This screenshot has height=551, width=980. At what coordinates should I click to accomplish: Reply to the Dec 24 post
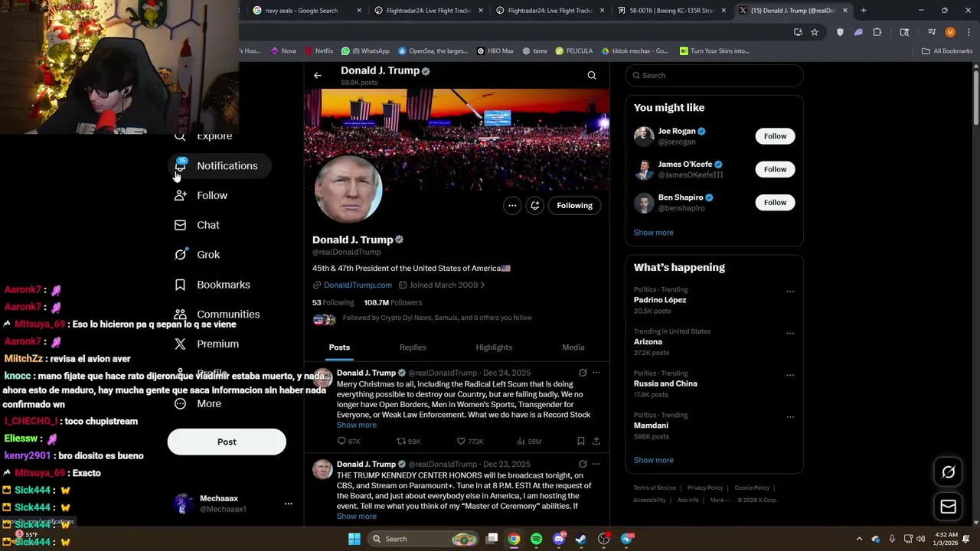(341, 441)
